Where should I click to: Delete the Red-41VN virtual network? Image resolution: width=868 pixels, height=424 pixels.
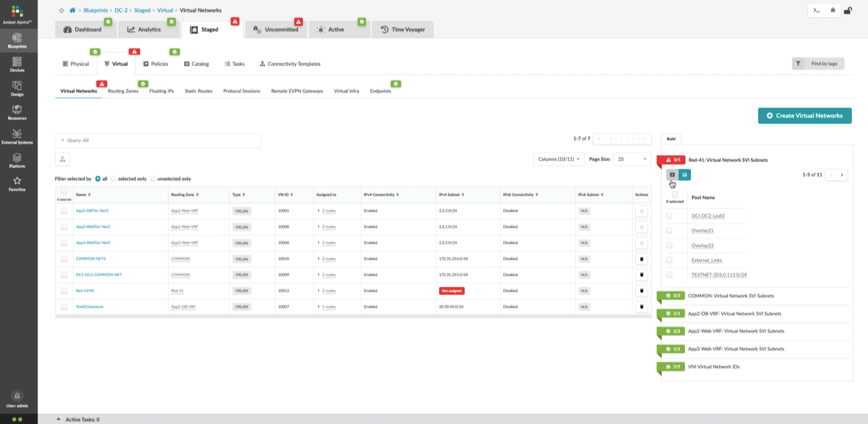coord(641,291)
